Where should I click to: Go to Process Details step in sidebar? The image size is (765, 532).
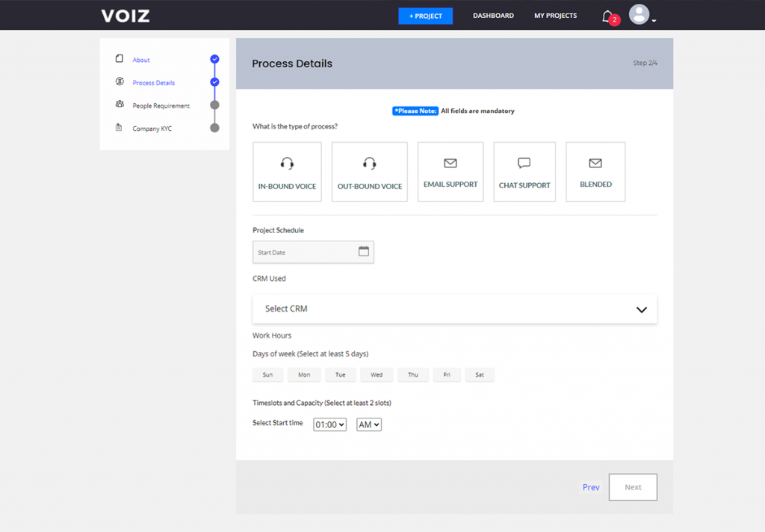[154, 83]
